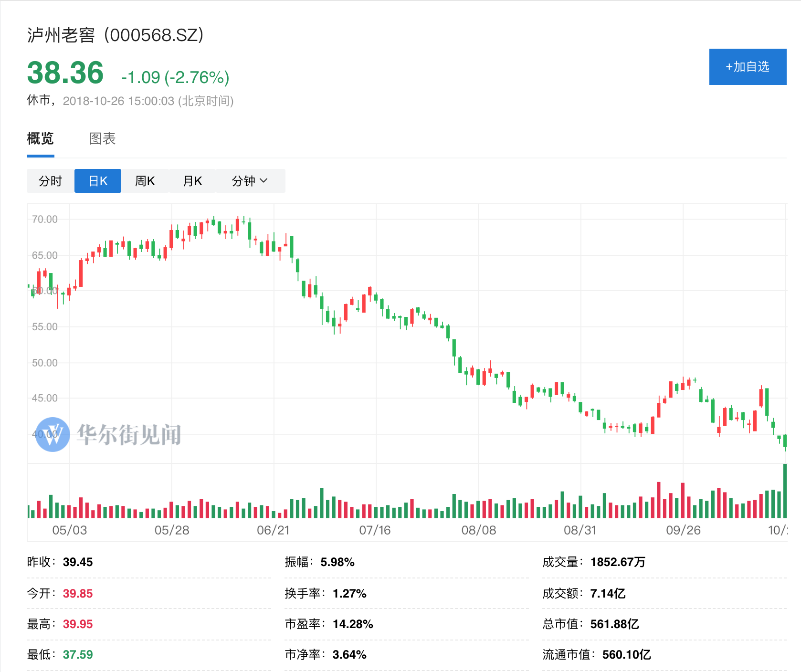801x672 pixels.
Task: Switch chart to 周K
Action: [x=145, y=181]
